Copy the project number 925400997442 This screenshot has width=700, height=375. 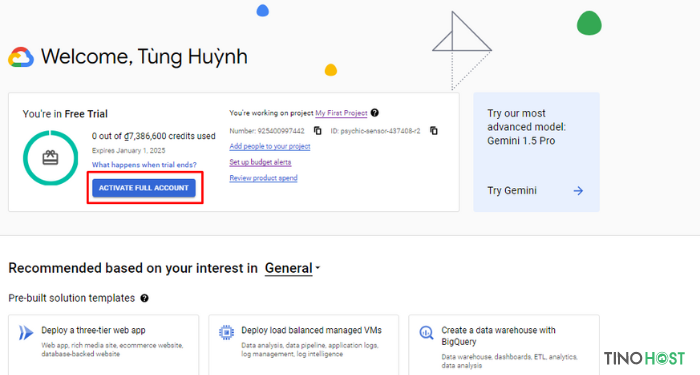(317, 130)
